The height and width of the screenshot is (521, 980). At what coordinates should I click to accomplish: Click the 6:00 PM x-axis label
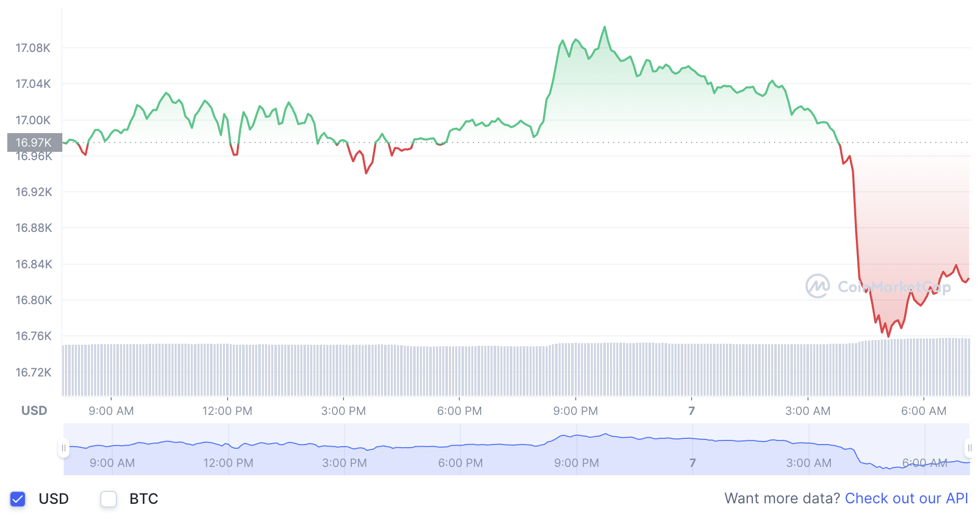pos(459,411)
